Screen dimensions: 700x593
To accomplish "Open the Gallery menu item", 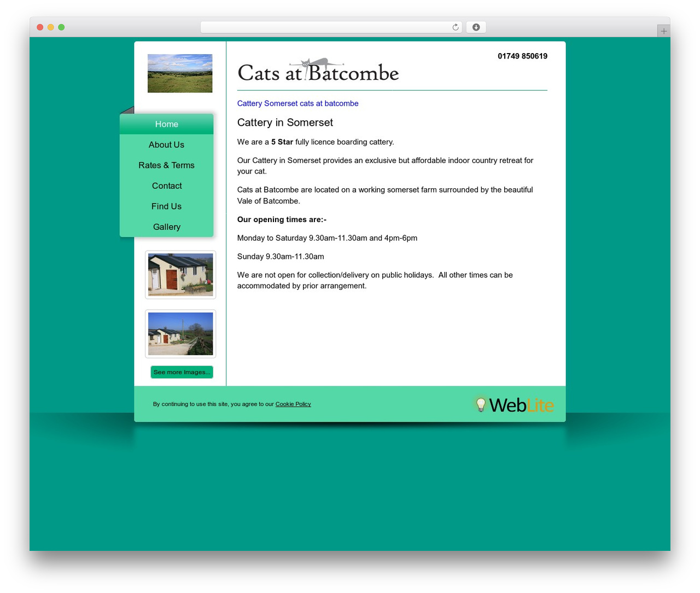I will tap(166, 227).
